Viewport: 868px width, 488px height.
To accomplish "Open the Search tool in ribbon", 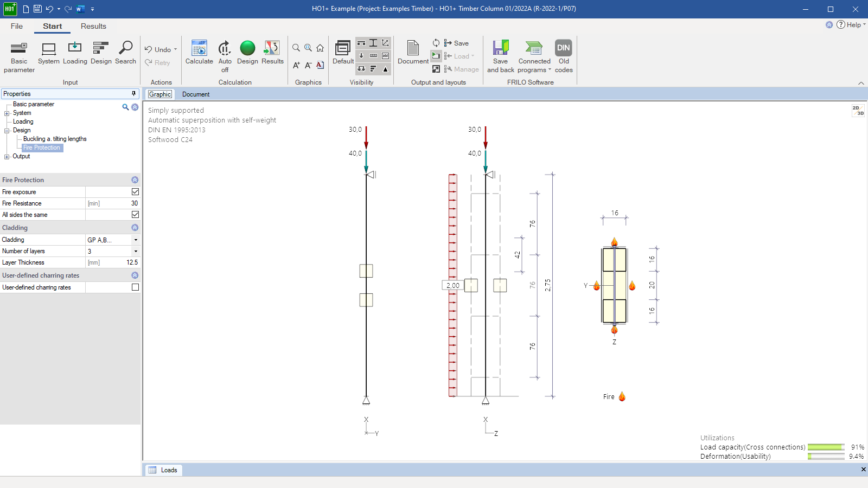I will click(x=125, y=53).
